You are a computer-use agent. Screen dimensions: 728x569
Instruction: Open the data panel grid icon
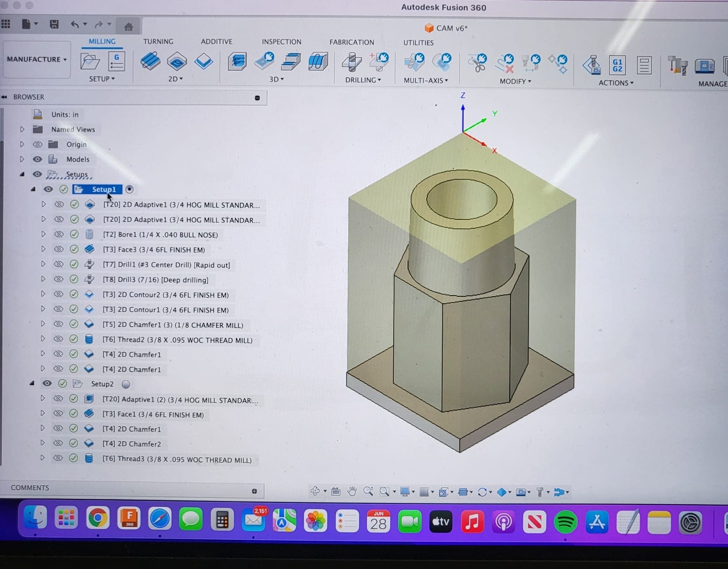[x=5, y=24]
